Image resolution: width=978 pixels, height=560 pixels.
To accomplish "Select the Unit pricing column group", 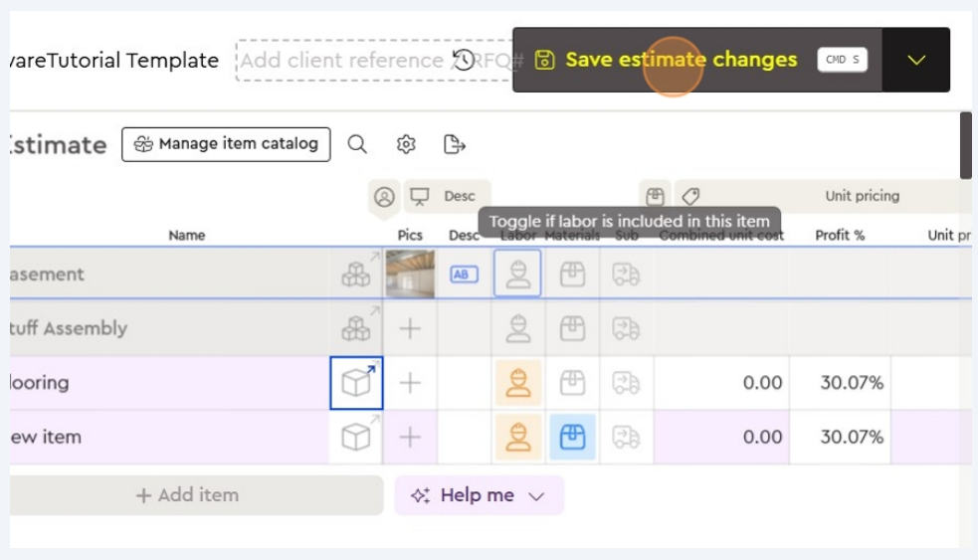I will [x=862, y=196].
